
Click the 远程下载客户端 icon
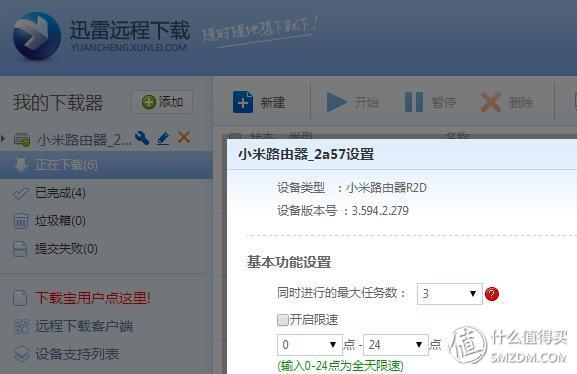(x=21, y=327)
